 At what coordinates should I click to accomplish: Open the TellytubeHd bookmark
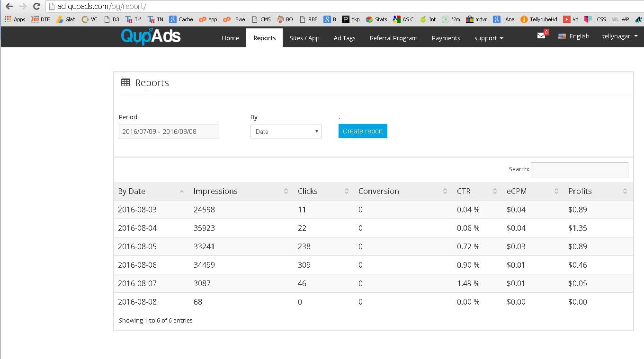point(539,19)
